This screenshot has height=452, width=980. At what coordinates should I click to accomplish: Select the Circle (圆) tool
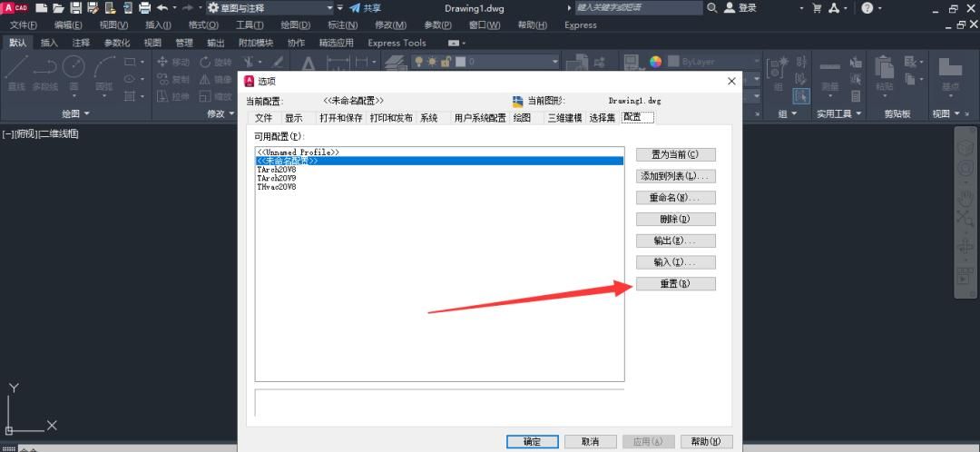coord(73,72)
